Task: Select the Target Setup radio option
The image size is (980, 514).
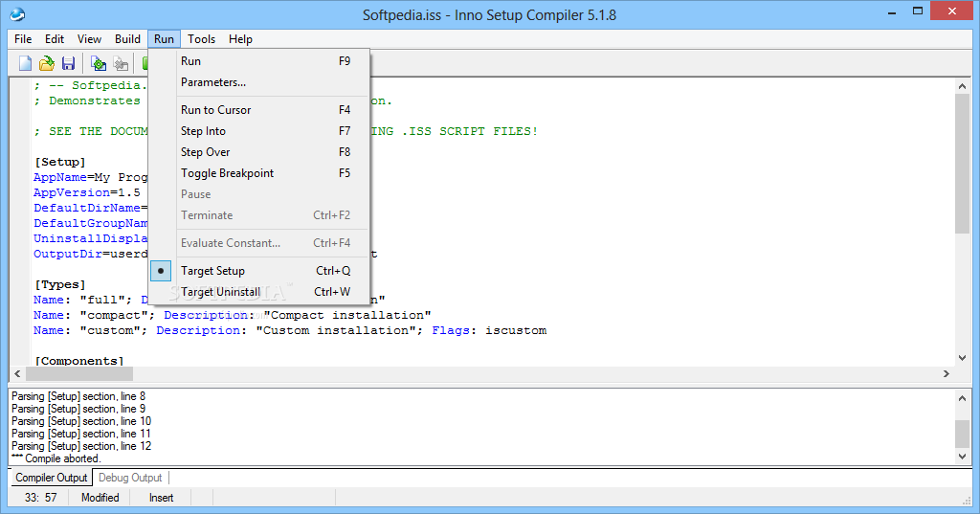Action: pos(258,271)
